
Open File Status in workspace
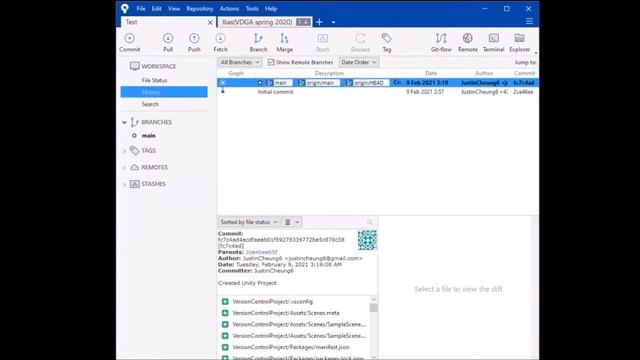pyautogui.click(x=154, y=80)
